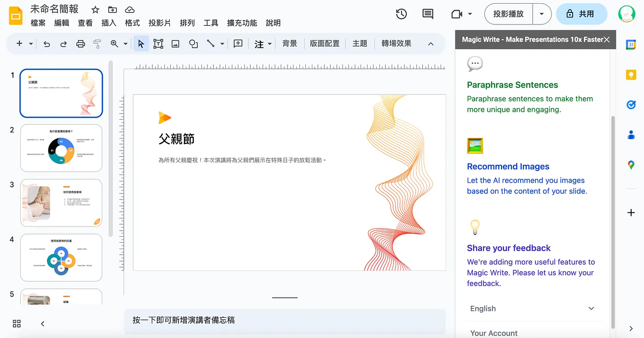The width and height of the screenshot is (644, 338).
Task: Insert an image from toolbar
Action: tap(175, 44)
